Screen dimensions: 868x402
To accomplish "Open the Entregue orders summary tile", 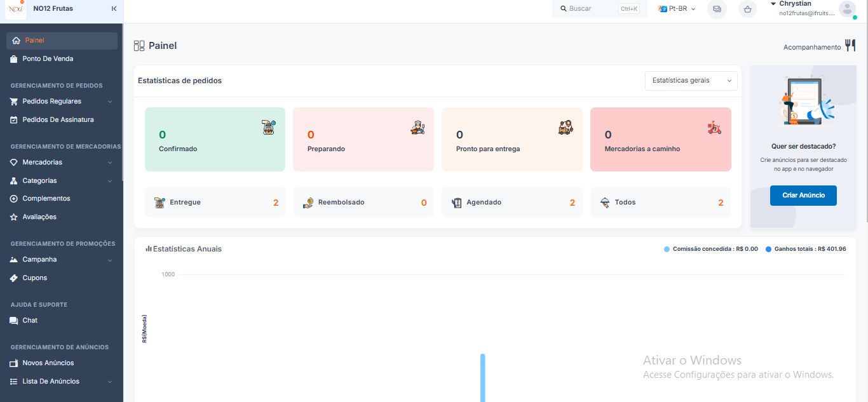I will click(x=215, y=203).
